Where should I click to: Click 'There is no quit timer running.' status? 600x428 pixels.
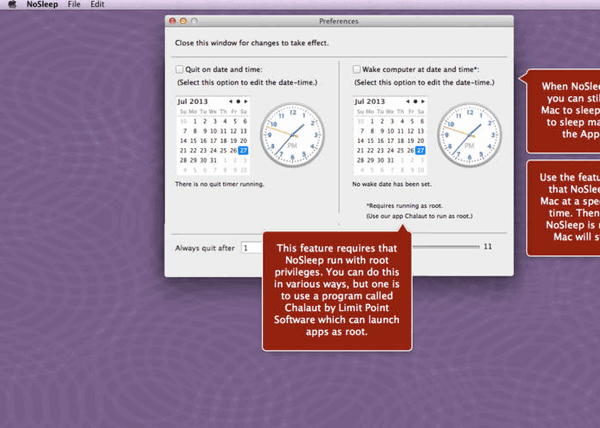click(x=220, y=184)
